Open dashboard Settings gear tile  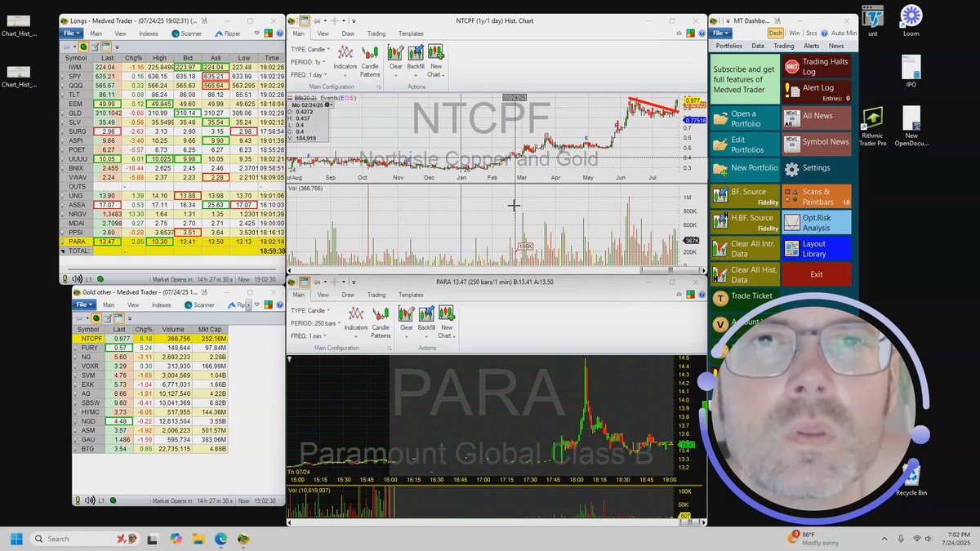pos(817,169)
